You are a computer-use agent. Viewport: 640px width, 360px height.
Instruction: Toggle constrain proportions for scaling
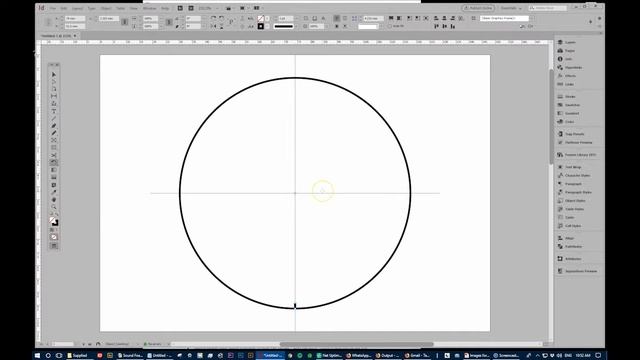click(169, 22)
